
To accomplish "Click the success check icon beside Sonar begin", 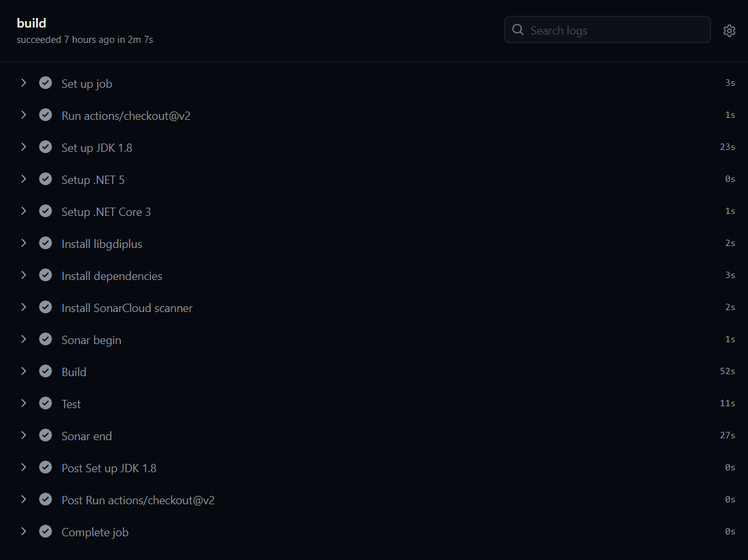I will point(46,339).
